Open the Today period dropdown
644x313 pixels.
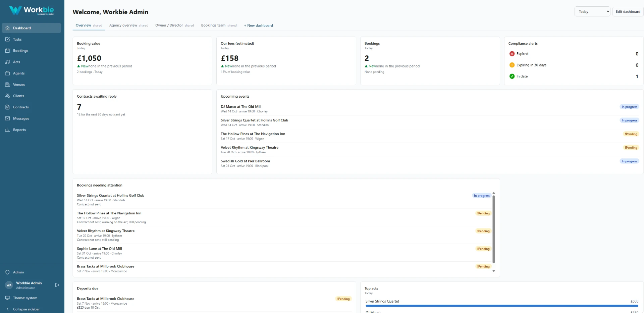(x=592, y=11)
